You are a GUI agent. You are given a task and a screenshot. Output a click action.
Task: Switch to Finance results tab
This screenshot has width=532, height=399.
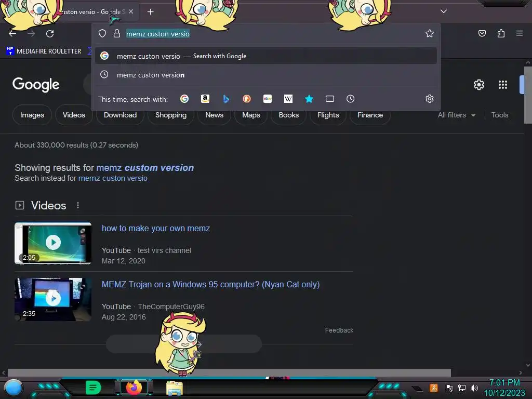point(370,115)
